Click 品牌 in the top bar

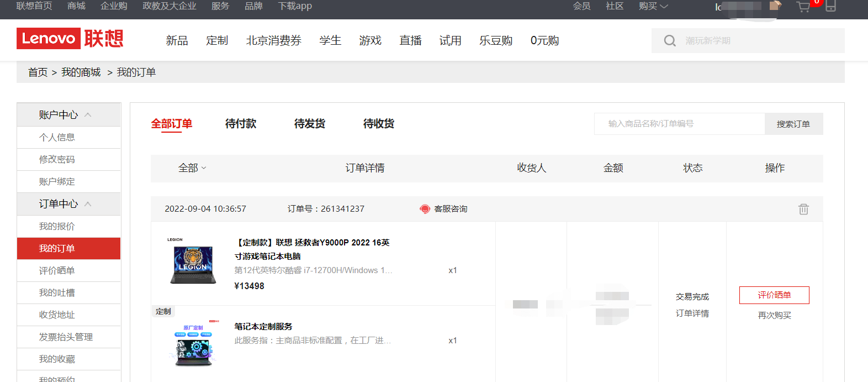click(x=253, y=6)
